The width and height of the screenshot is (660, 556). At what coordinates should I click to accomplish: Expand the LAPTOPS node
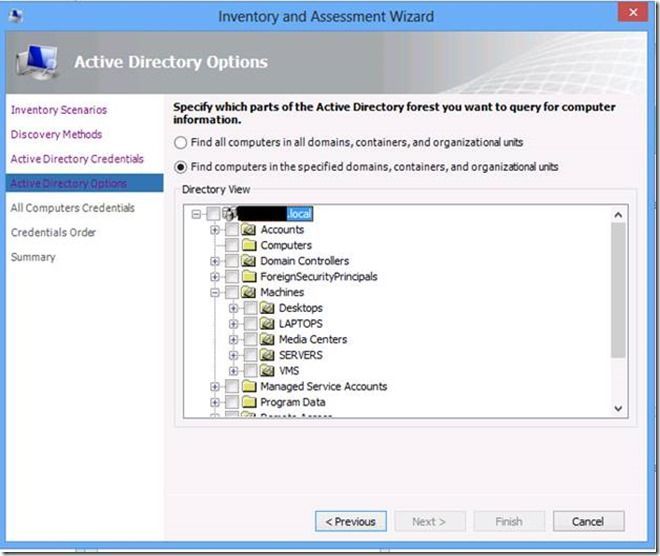point(233,324)
